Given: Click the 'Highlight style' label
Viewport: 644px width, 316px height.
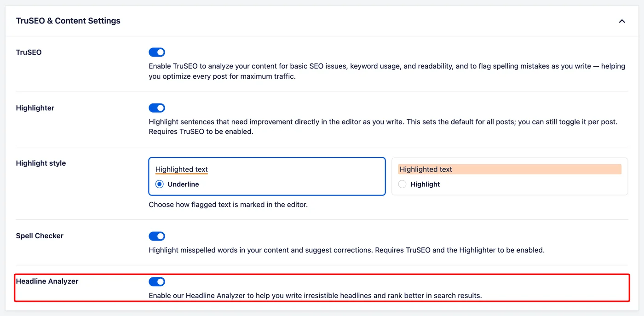Looking at the screenshot, I should (x=41, y=163).
